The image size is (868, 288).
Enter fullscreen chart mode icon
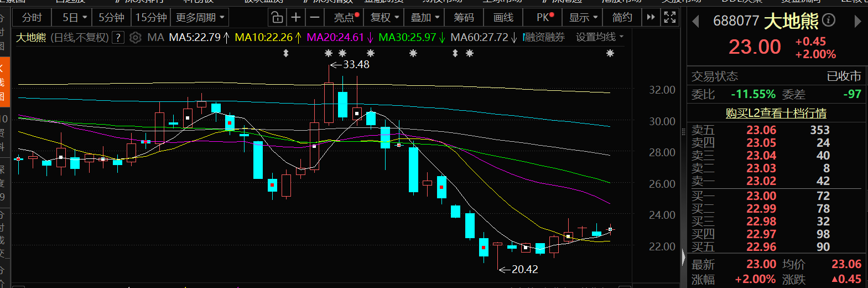pyautogui.click(x=669, y=18)
